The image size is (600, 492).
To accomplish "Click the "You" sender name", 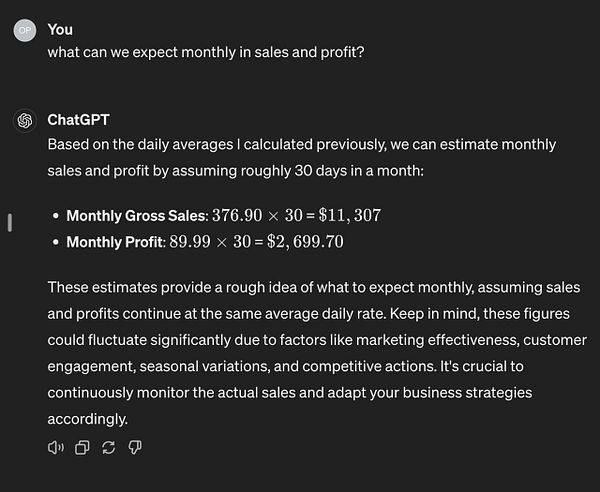I will 60,29.
